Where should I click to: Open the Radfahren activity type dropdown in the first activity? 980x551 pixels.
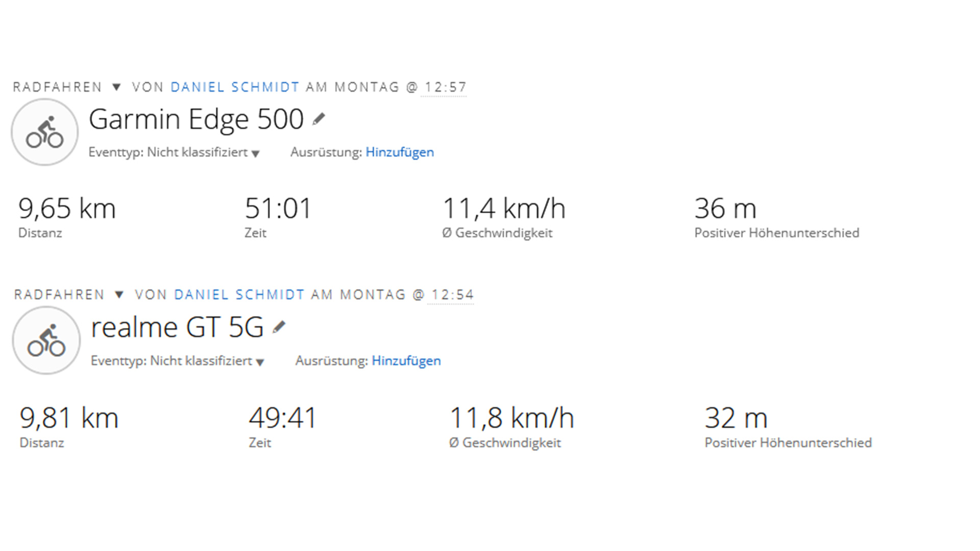click(116, 87)
